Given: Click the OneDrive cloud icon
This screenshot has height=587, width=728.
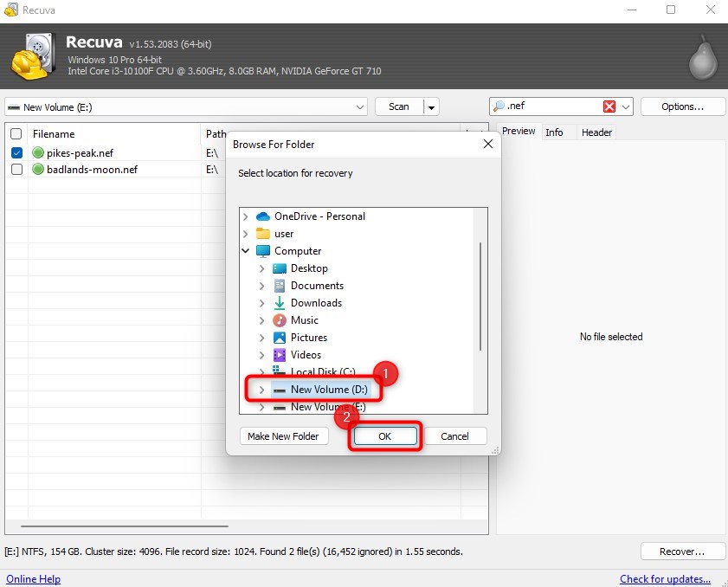Looking at the screenshot, I should coord(263,216).
